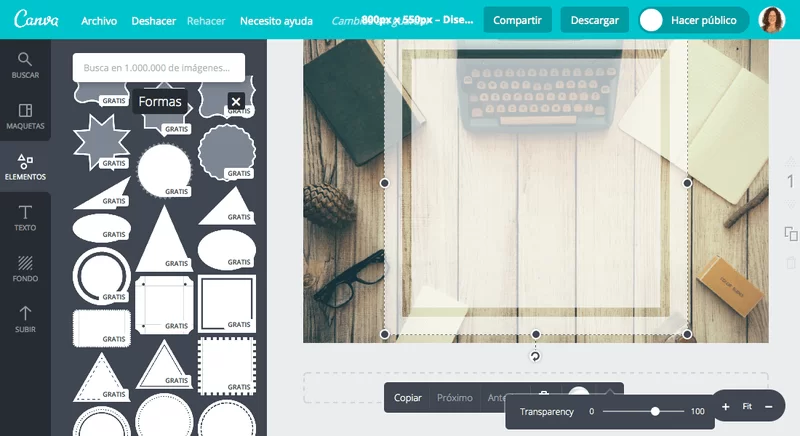800x436 pixels.
Task: Click the Descargar button
Action: (594, 20)
